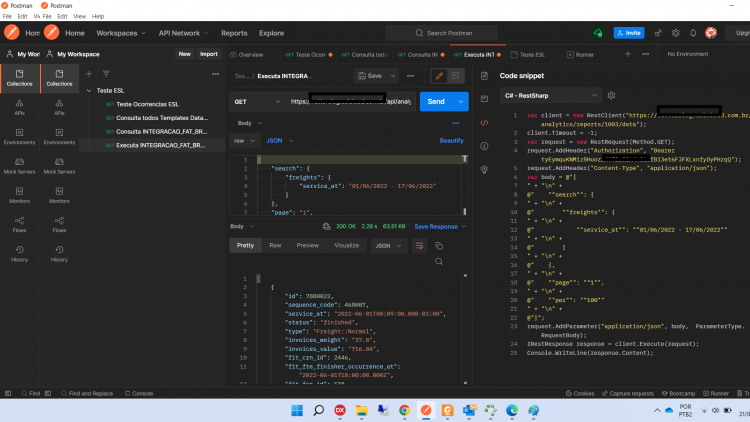
Task: Open Cookies in the status bar
Action: tap(580, 393)
